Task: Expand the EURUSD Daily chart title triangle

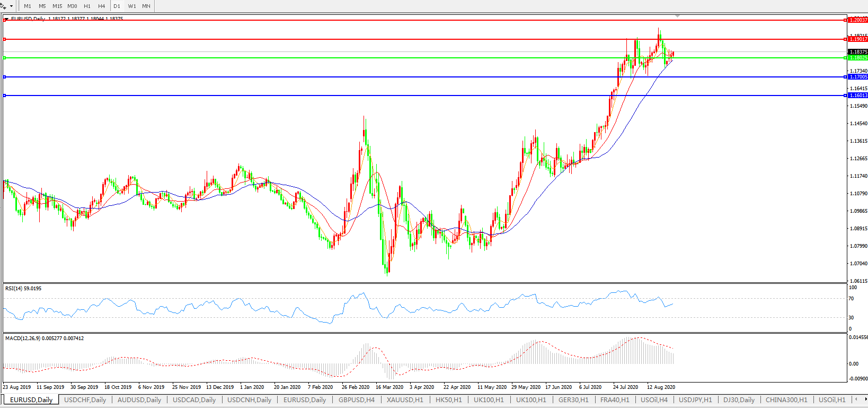Action: (x=6, y=19)
